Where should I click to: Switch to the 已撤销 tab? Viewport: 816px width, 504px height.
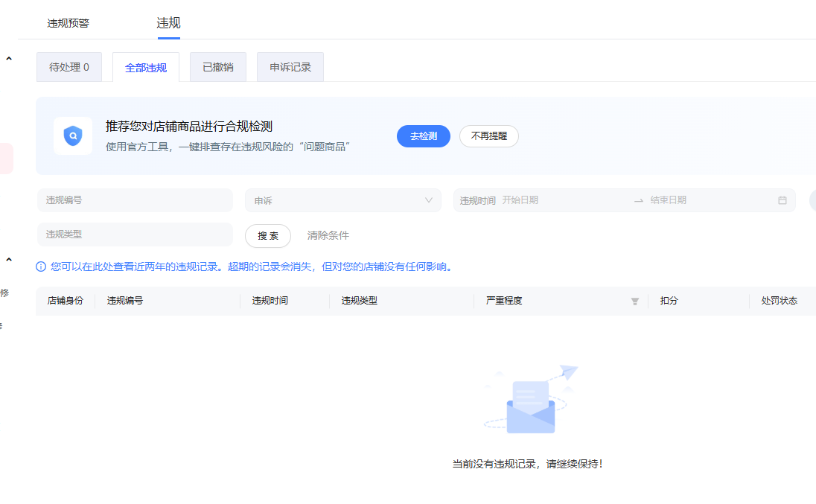click(x=217, y=67)
